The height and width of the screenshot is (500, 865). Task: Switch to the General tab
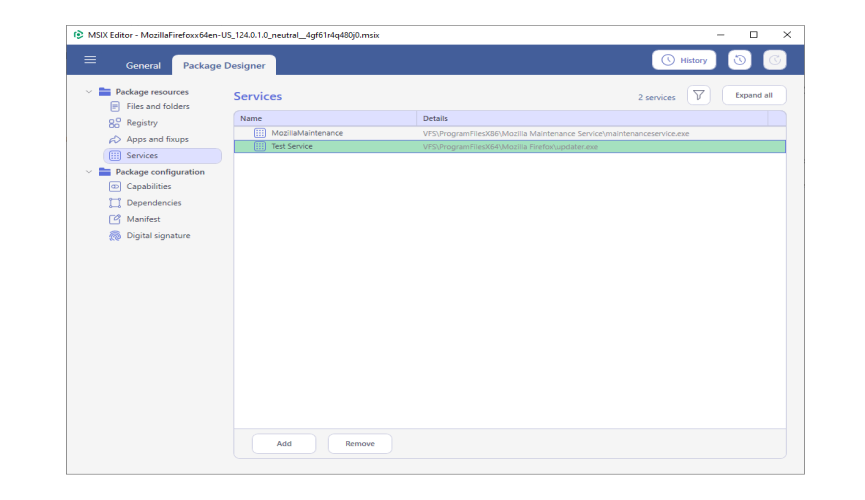(143, 65)
